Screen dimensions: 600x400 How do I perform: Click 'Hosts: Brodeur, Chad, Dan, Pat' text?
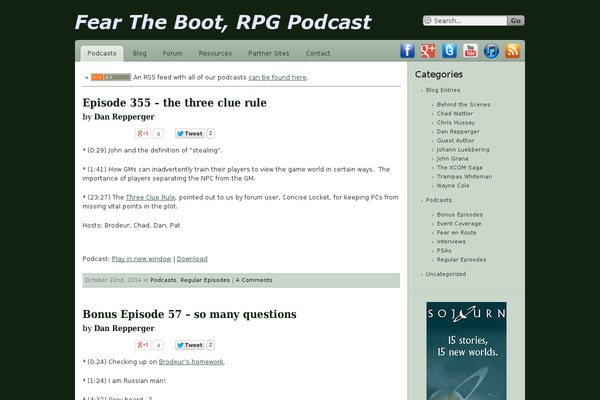(x=131, y=225)
